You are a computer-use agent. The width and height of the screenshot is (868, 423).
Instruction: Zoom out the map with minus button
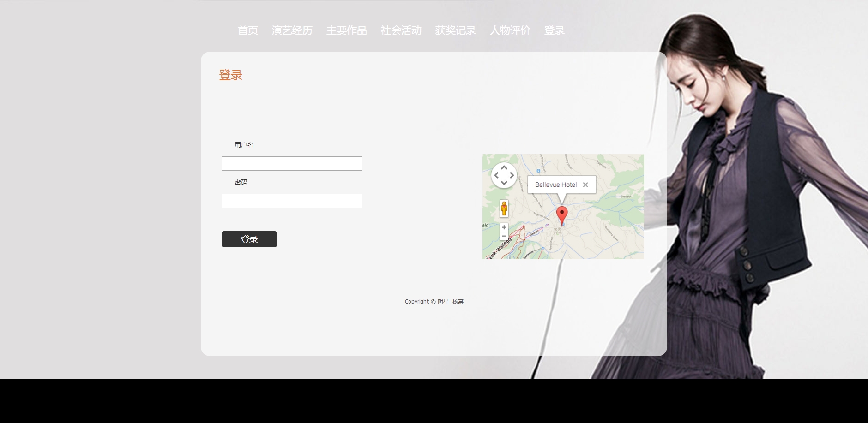504,236
